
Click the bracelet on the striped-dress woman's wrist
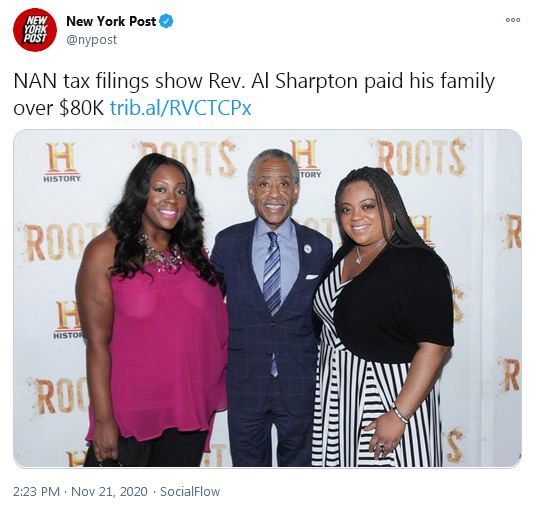(400, 413)
